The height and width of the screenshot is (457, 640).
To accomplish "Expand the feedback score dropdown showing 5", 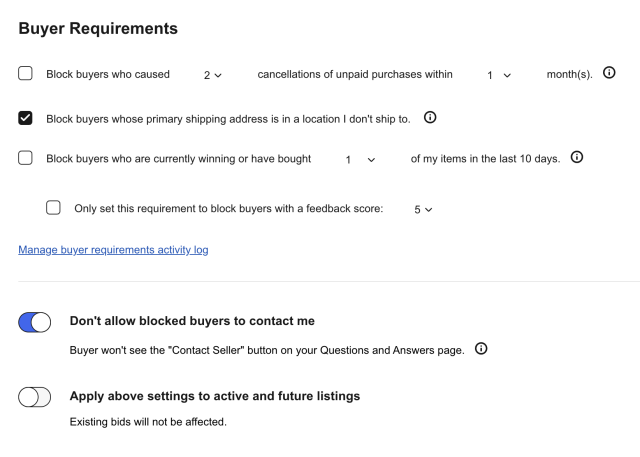I will (423, 210).
